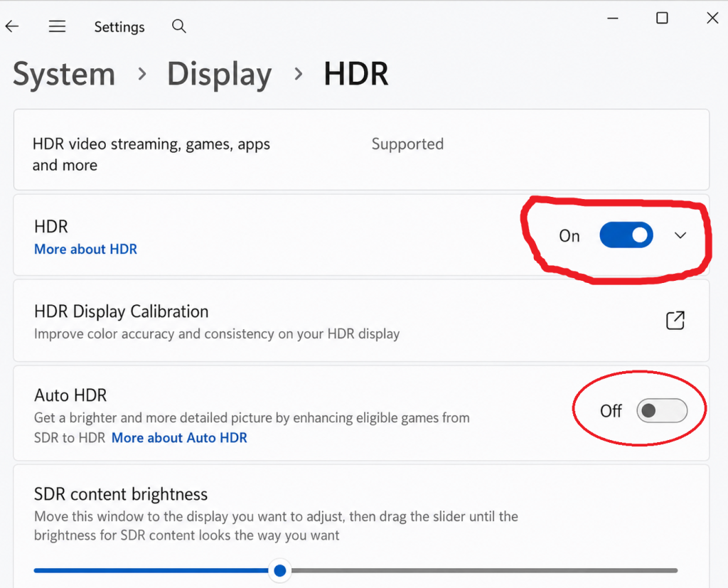Click the SDR content brightness heading
Viewport: 728px width, 588px height.
point(121,494)
